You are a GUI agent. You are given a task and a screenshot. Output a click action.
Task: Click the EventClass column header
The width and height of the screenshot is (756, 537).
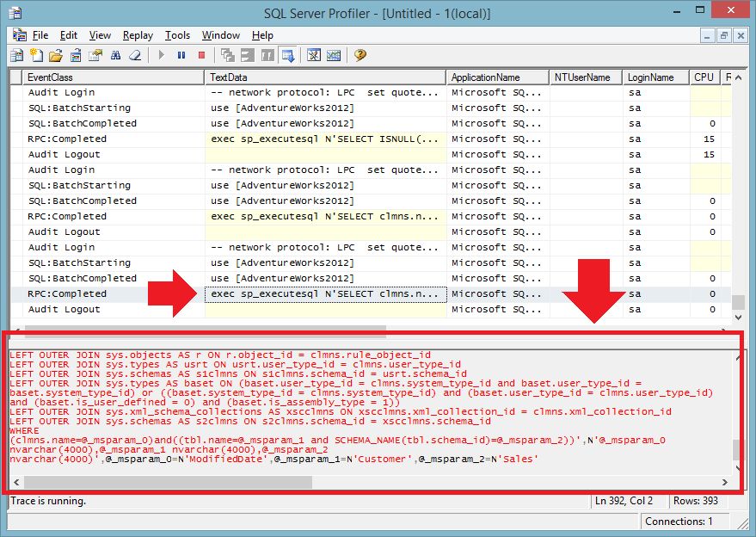point(114,77)
